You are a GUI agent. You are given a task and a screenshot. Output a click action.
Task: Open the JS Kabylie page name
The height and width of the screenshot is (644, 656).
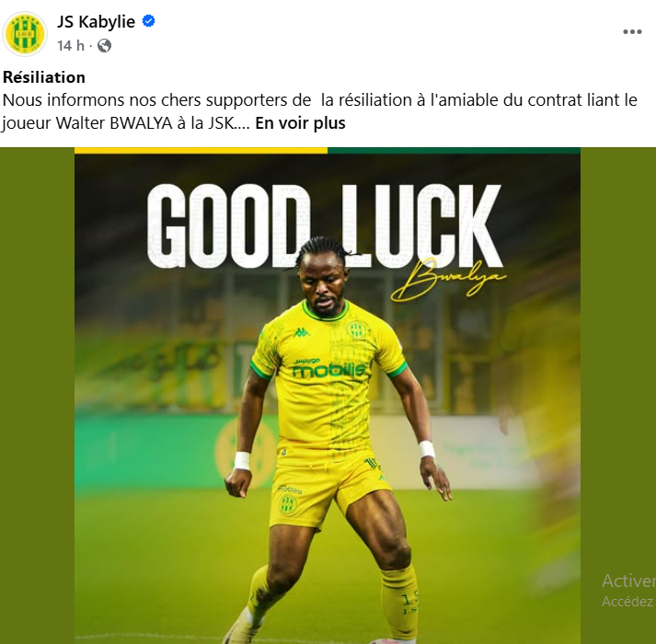click(x=96, y=22)
